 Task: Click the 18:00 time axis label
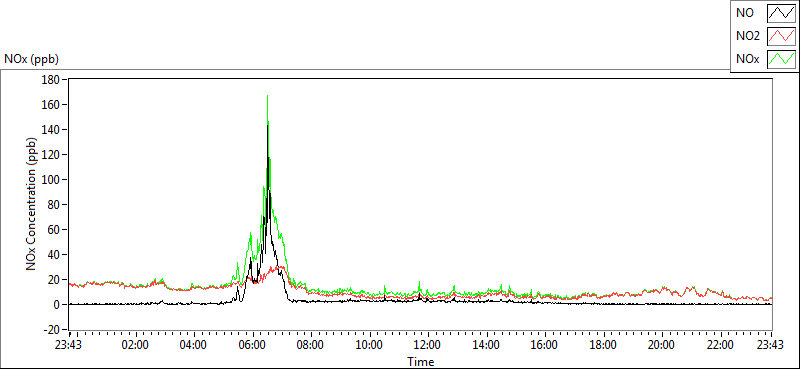603,344
